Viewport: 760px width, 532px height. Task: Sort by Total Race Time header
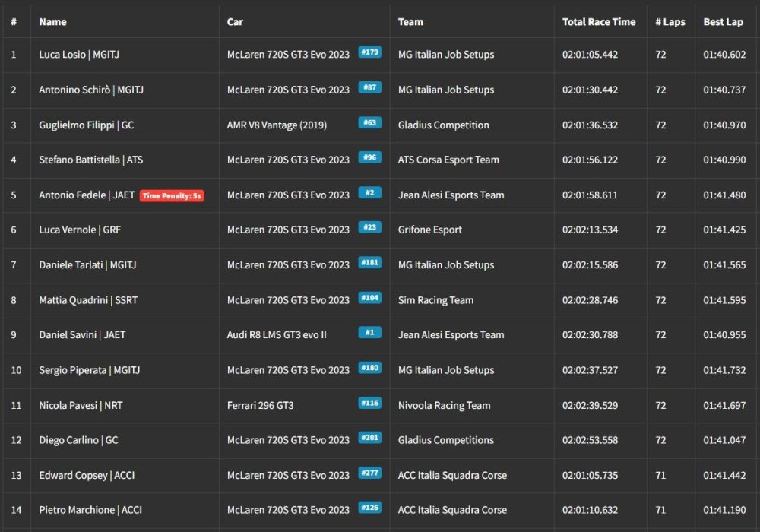[599, 22]
